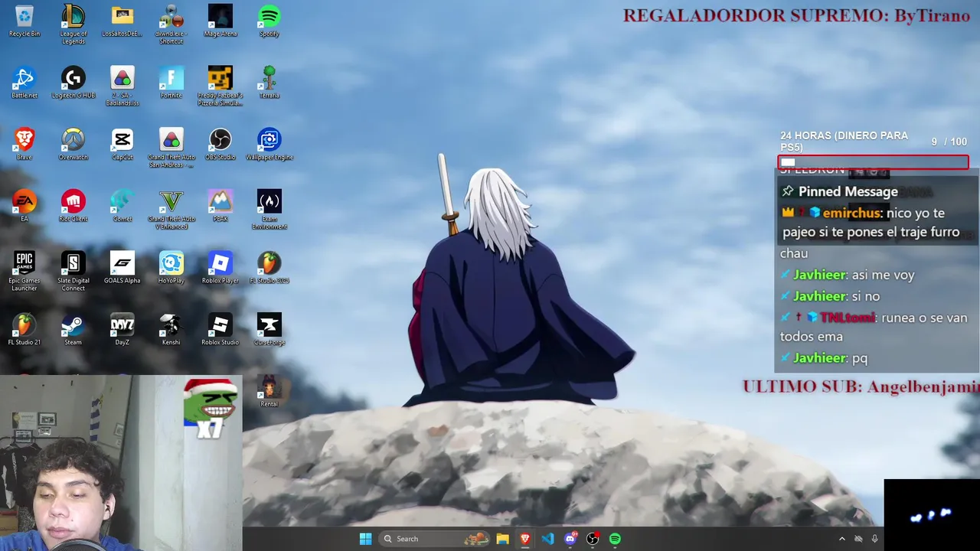Click the taskbar Search box
The image size is (980, 551).
pos(435,539)
